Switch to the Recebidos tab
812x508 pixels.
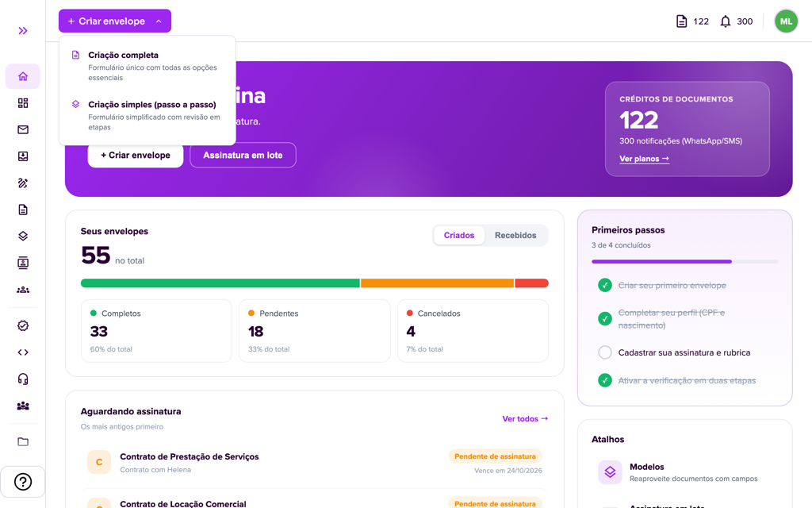(x=515, y=235)
